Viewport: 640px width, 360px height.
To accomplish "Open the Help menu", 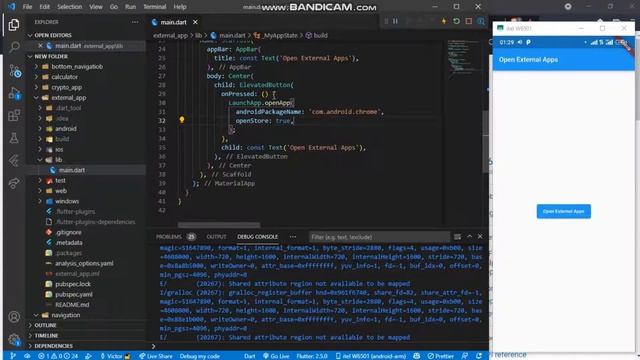I will (x=180, y=7).
